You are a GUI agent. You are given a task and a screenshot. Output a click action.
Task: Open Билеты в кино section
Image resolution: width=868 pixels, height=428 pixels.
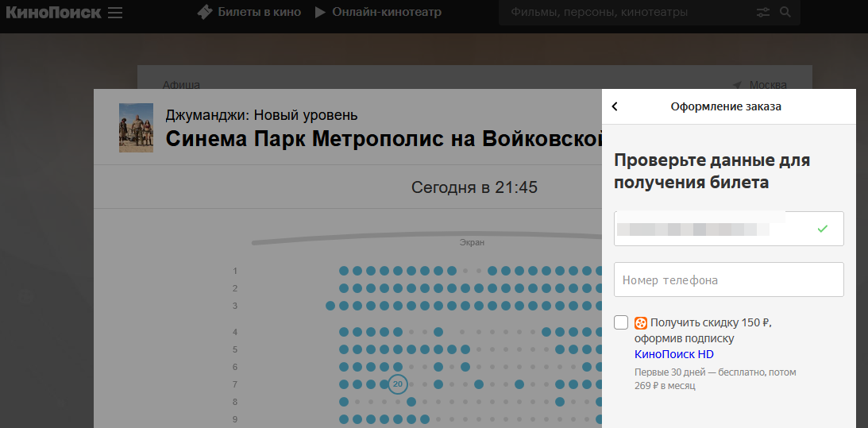[x=259, y=12]
